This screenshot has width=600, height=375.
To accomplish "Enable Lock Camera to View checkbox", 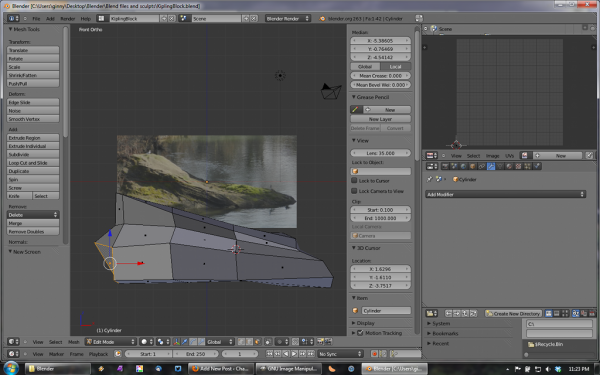I will (354, 191).
